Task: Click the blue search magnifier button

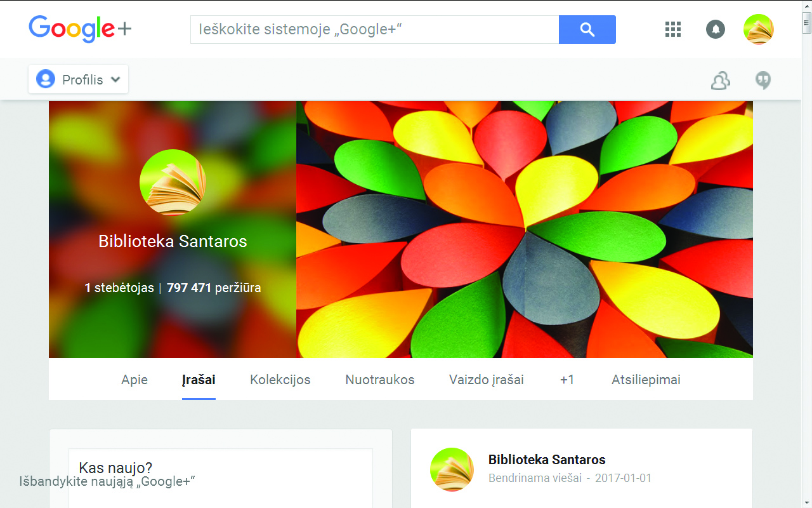Action: point(587,29)
